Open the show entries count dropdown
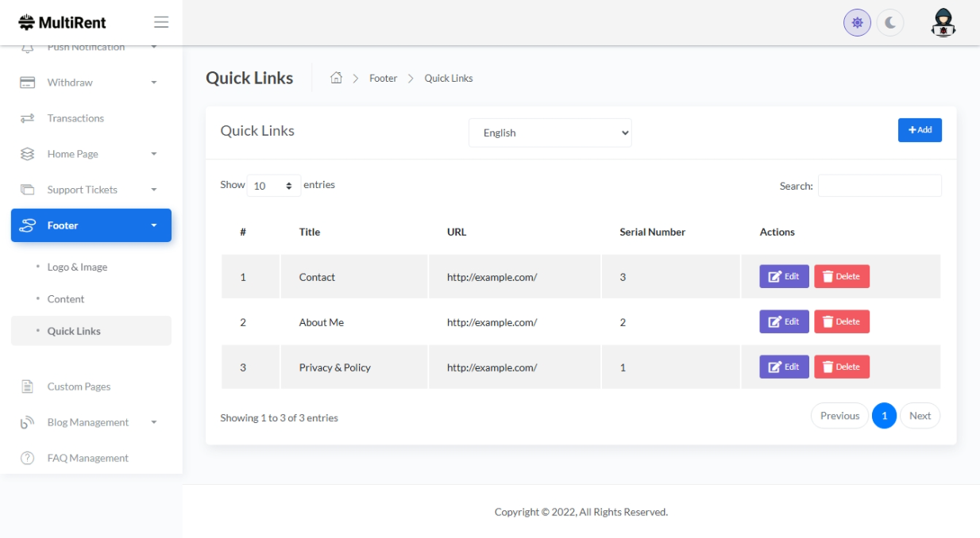This screenshot has height=538, width=980. click(273, 186)
